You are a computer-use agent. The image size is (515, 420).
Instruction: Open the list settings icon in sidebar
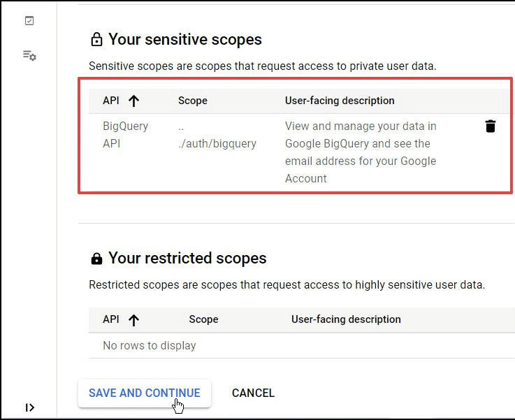[29, 55]
